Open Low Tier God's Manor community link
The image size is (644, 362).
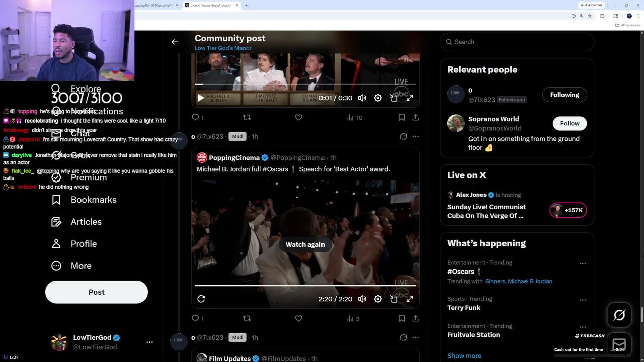[223, 48]
